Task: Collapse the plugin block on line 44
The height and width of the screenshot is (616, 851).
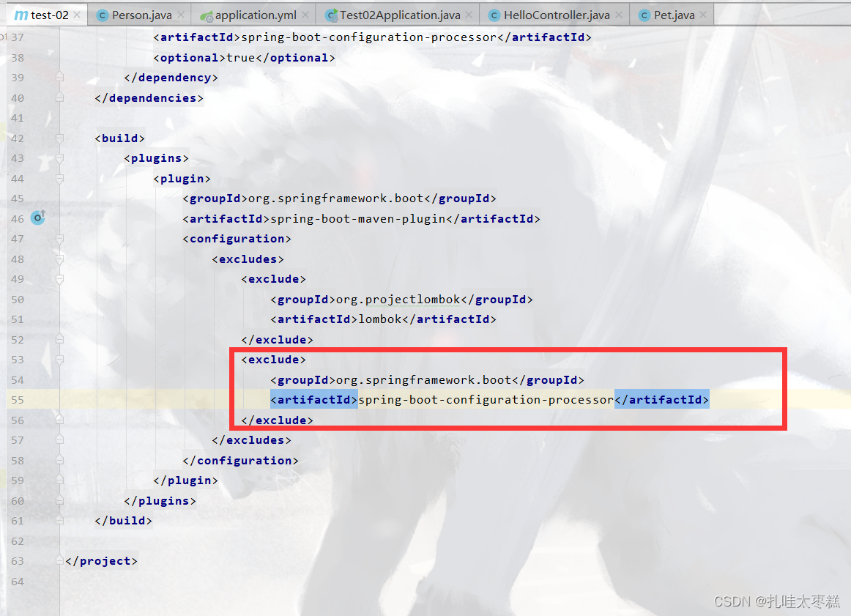Action: click(x=60, y=179)
